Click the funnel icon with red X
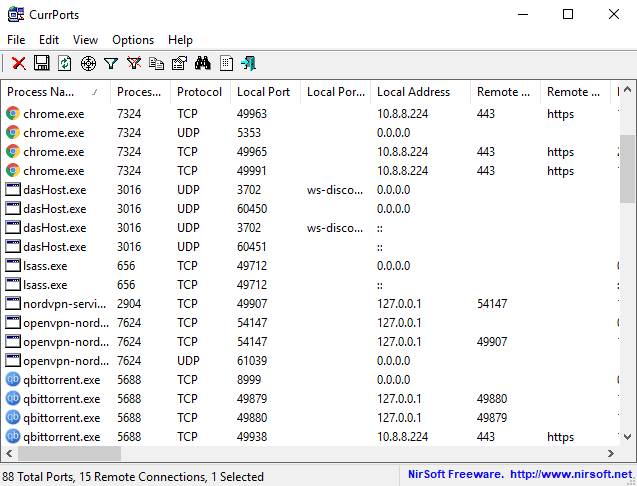Screen dimensions: 637x486 click(134, 63)
